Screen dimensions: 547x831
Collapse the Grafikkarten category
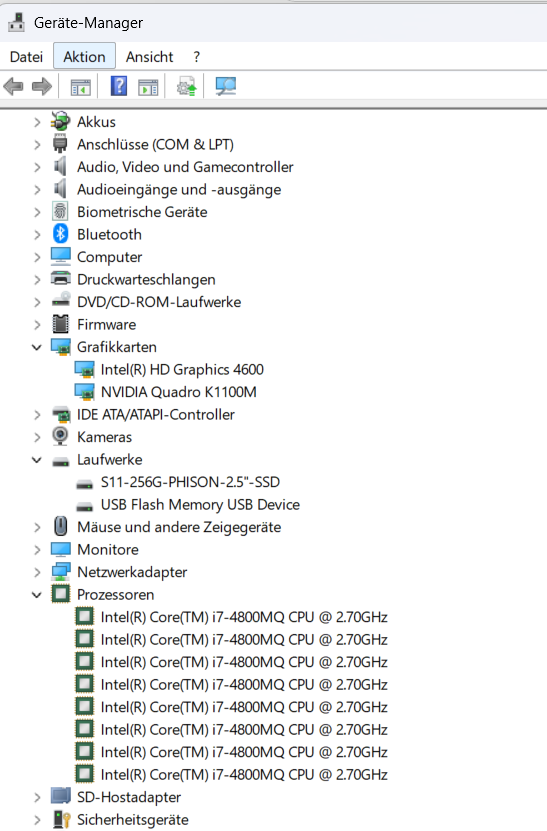click(37, 348)
